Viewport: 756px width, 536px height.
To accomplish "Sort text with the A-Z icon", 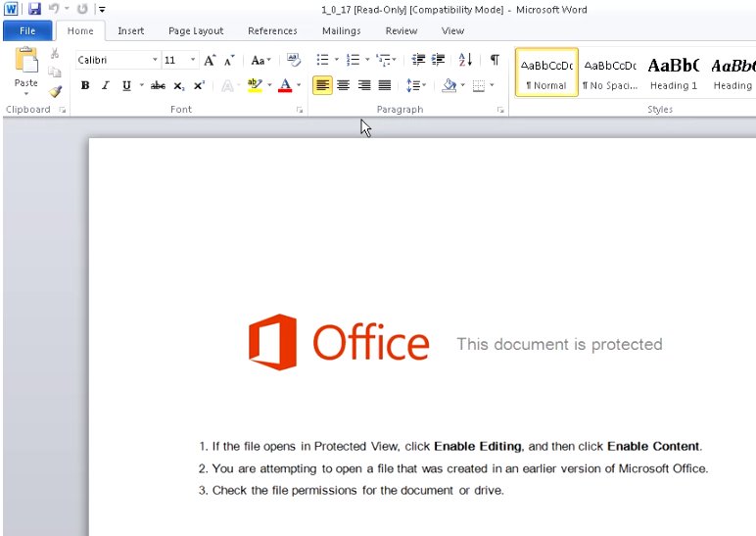I will pyautogui.click(x=465, y=60).
